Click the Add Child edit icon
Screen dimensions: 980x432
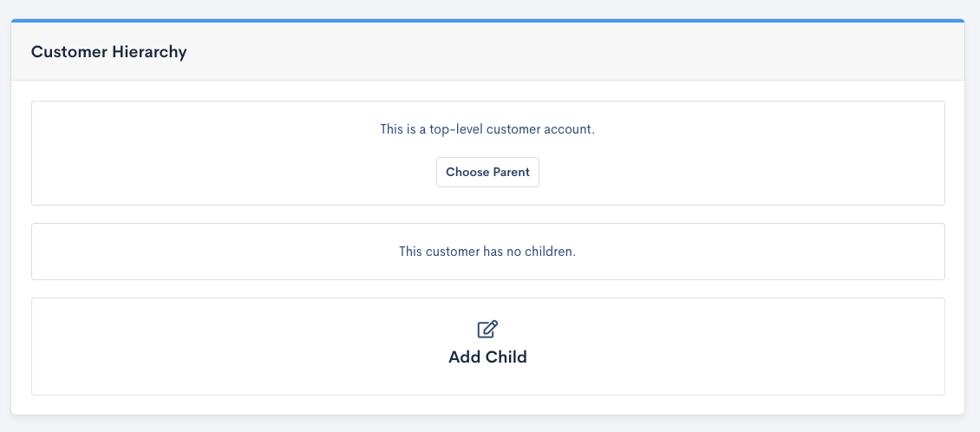click(487, 330)
